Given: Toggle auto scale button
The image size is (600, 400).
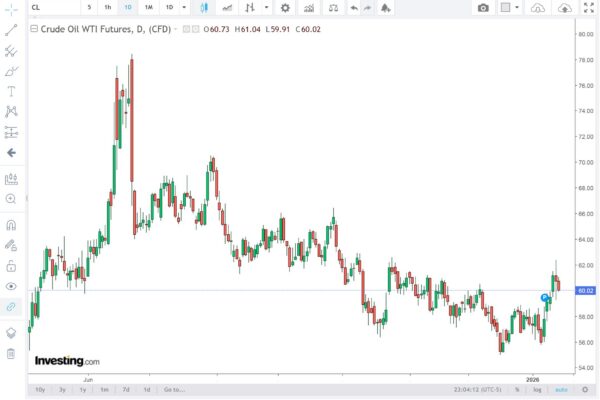Looking at the screenshot, I should click(561, 390).
